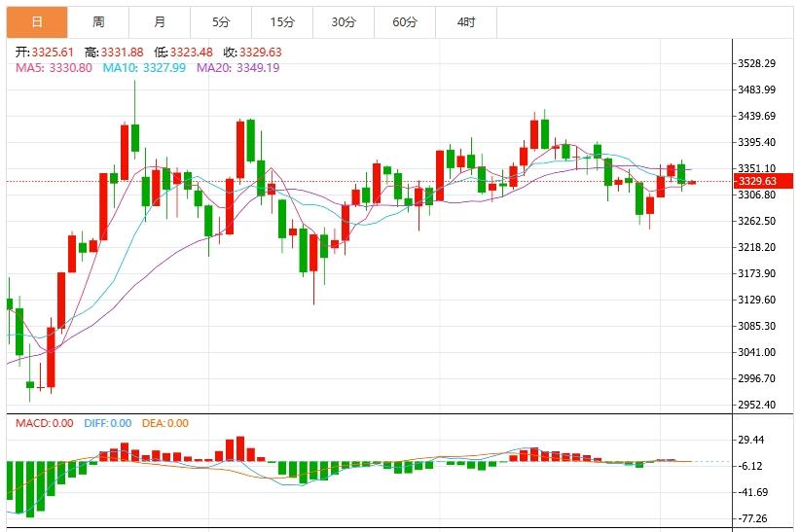Select the 日 daily timeframe tab
This screenshot has width=800, height=532.
tap(37, 21)
